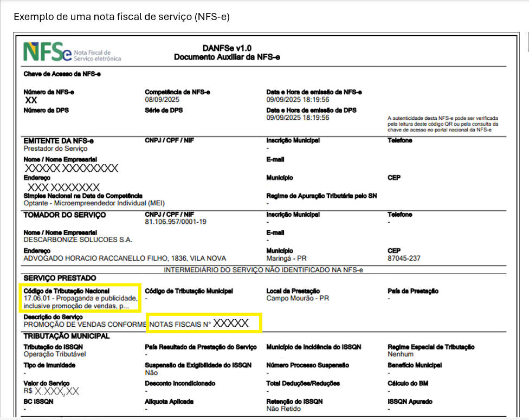Image resolution: width=529 pixels, height=420 pixels.
Task: Click the TOMADOR DO SERVIÇO section header
Action: [x=64, y=215]
